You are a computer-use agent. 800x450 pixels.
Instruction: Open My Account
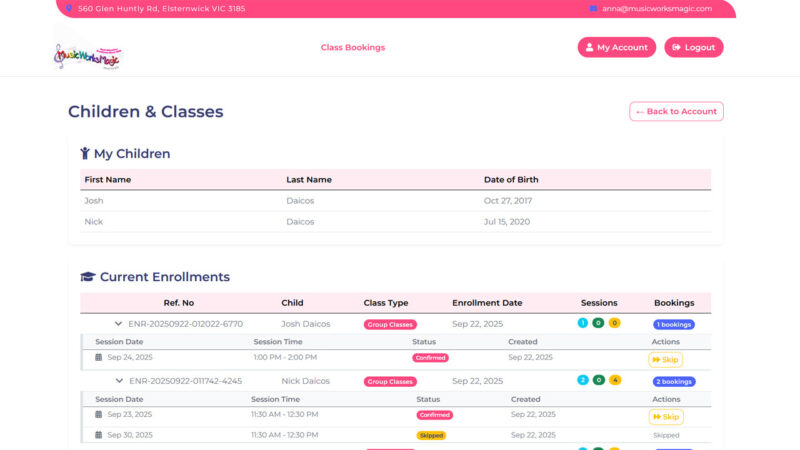pos(616,47)
